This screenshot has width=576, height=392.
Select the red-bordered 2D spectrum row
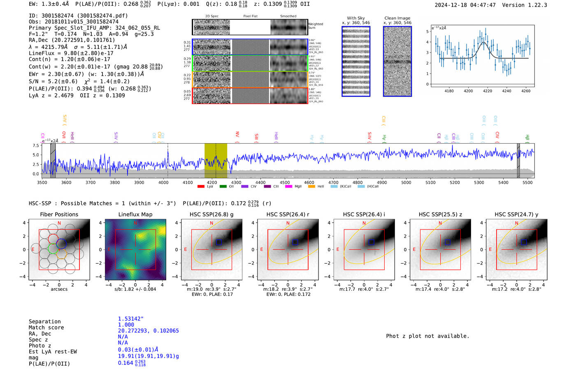250,95
